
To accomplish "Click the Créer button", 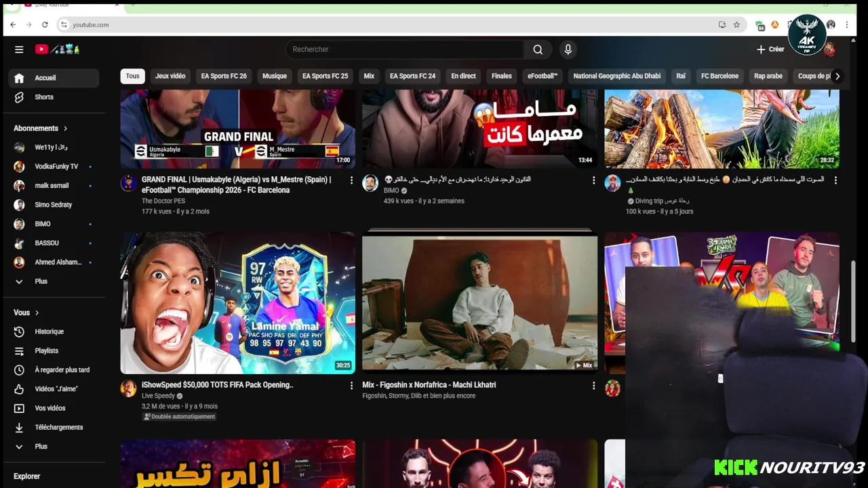I will [770, 49].
